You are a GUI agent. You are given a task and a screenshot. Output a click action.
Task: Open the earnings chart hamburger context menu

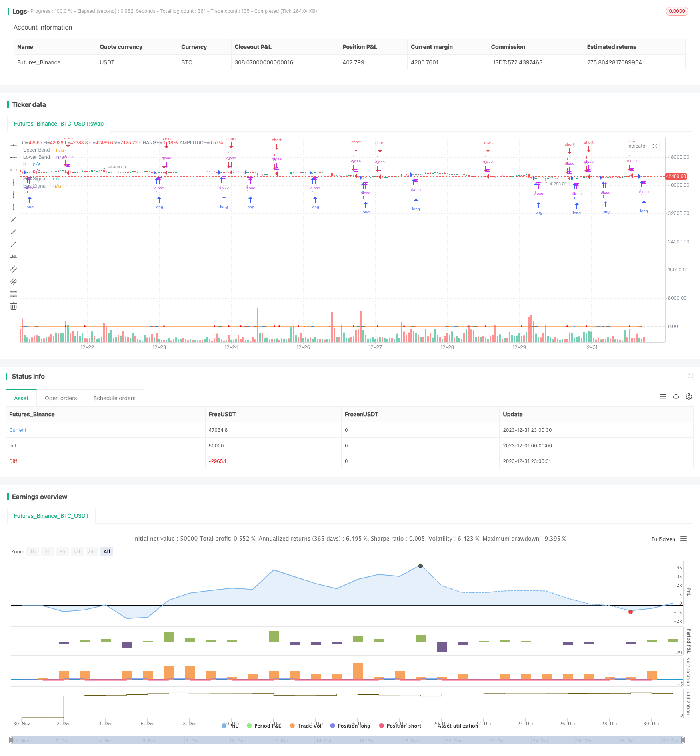[x=684, y=539]
